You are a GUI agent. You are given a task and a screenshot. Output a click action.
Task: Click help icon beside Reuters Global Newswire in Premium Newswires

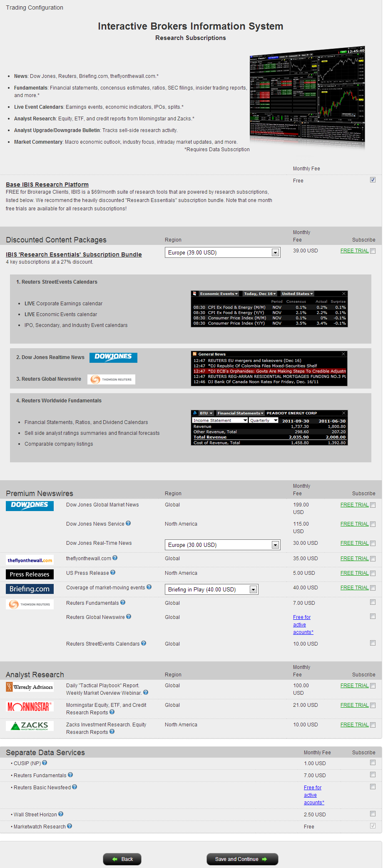[x=129, y=617]
